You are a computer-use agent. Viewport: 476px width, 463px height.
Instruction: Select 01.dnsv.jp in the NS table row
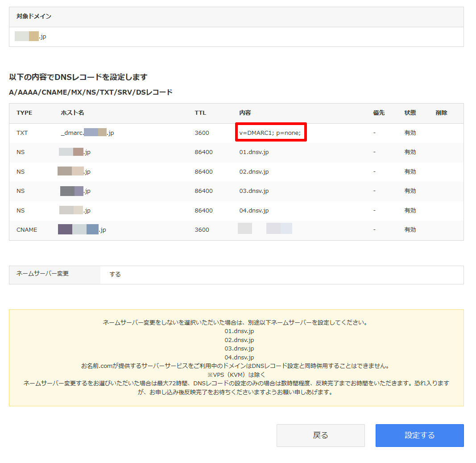(254, 152)
